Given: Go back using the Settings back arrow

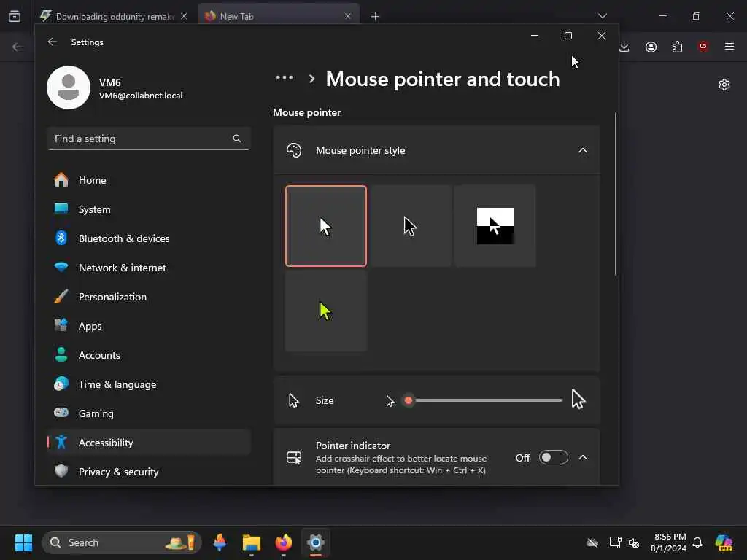Looking at the screenshot, I should click(x=53, y=42).
